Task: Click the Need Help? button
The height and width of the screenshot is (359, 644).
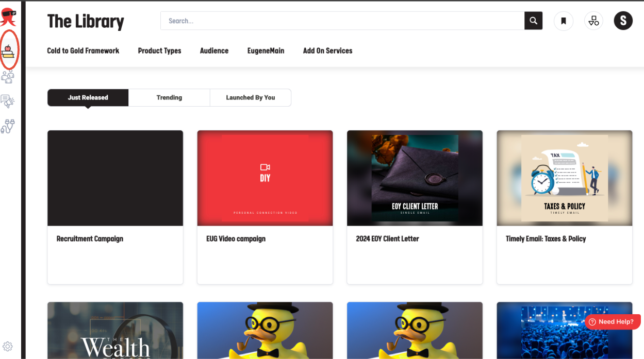Action: pos(613,322)
